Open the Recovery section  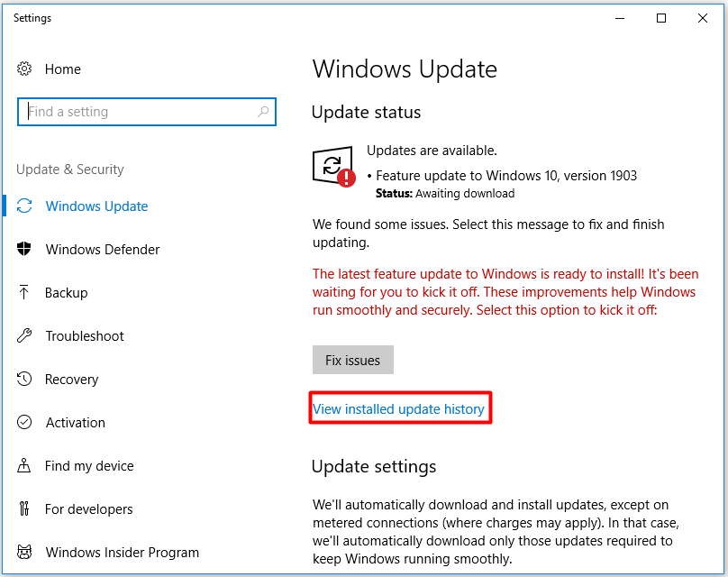tap(71, 380)
